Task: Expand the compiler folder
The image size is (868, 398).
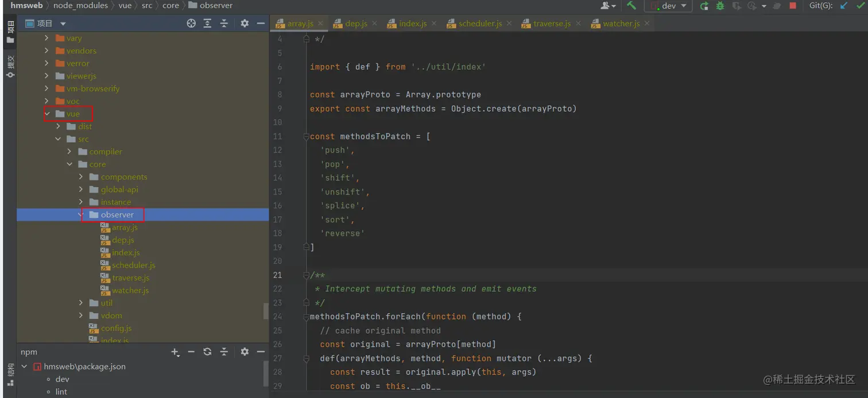Action: [x=69, y=151]
